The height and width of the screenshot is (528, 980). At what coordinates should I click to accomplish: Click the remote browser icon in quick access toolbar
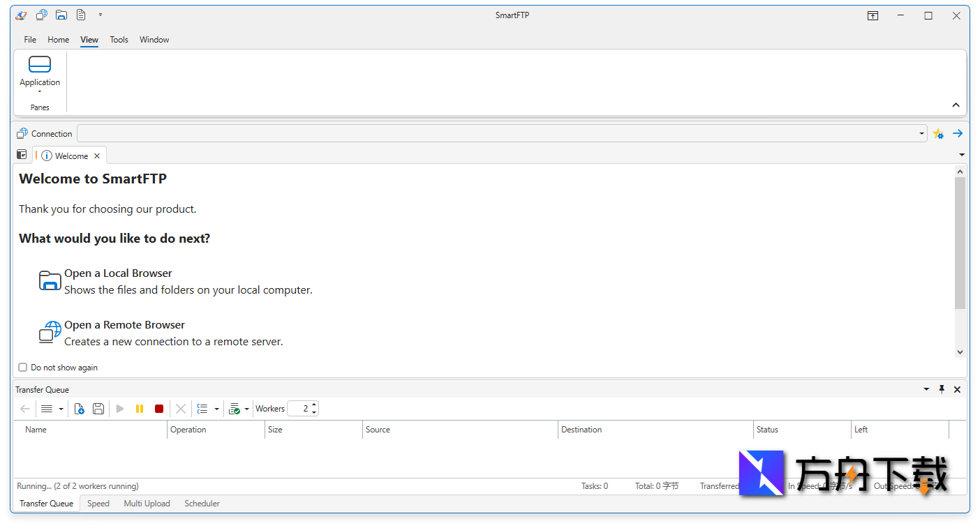pyautogui.click(x=42, y=15)
